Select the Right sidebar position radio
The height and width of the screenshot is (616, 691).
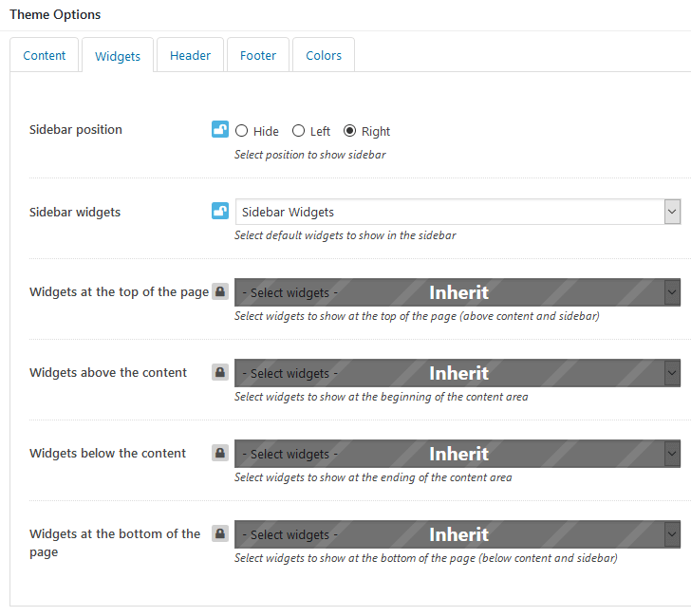coord(349,131)
